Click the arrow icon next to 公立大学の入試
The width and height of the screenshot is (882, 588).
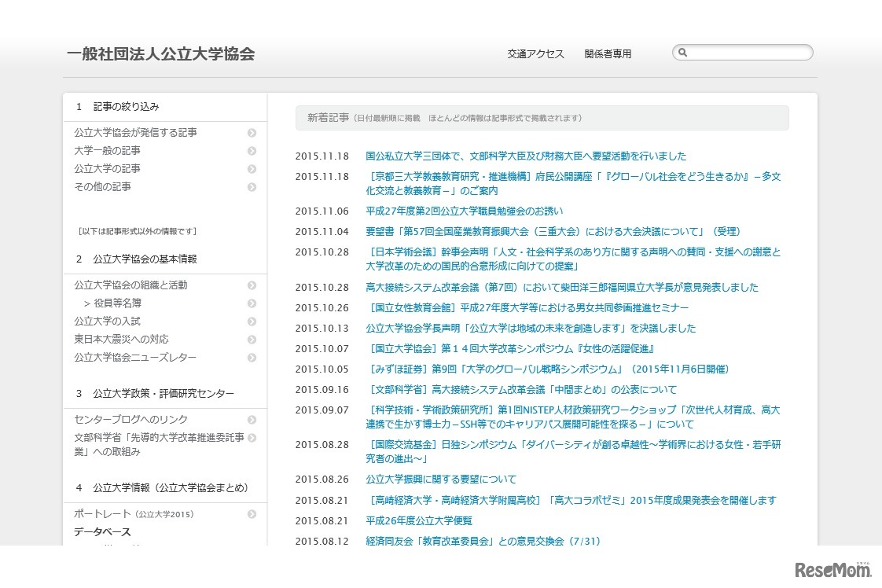point(252,321)
